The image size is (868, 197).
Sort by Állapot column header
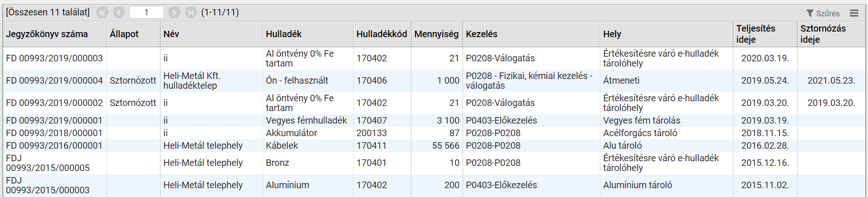point(133,34)
